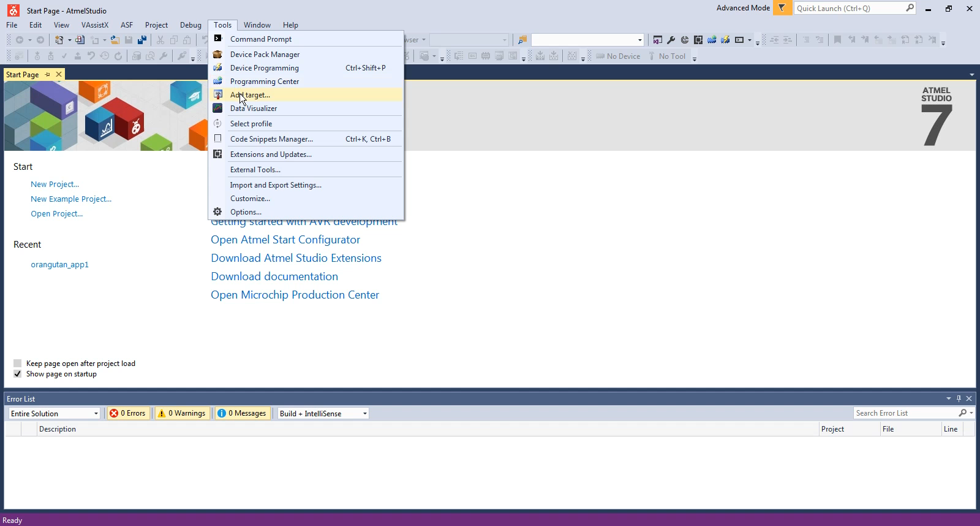Open the VAssistX menu
Screen dimensions: 980x526
click(95, 25)
